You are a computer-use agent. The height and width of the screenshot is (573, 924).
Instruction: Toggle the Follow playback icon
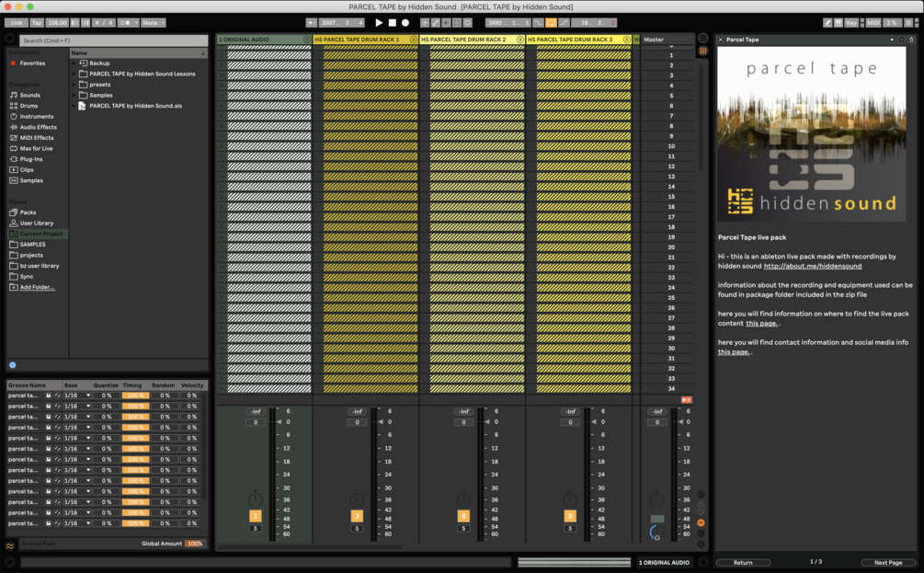coord(311,22)
